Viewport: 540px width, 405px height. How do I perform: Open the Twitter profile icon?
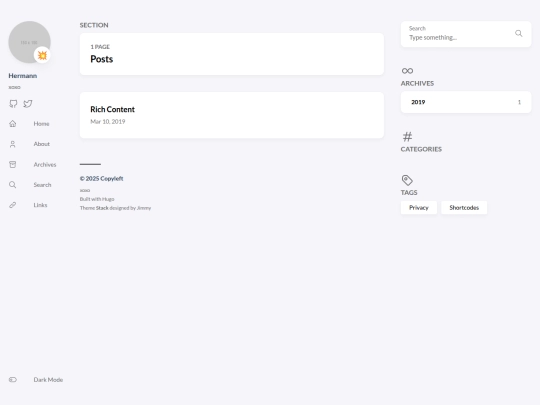28,104
